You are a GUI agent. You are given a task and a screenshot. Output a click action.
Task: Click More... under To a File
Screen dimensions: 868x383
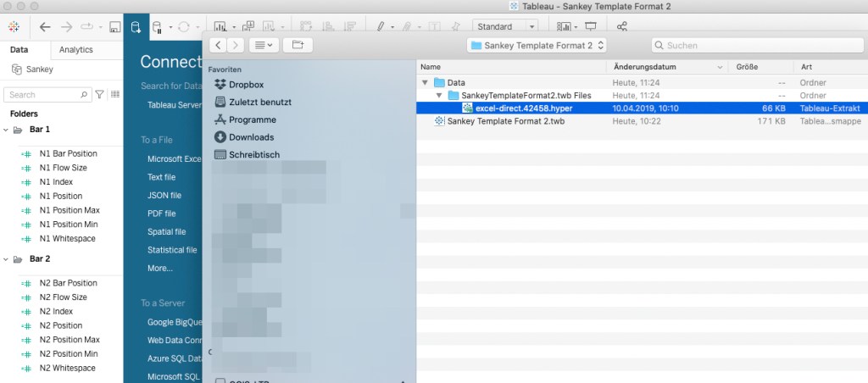click(160, 269)
